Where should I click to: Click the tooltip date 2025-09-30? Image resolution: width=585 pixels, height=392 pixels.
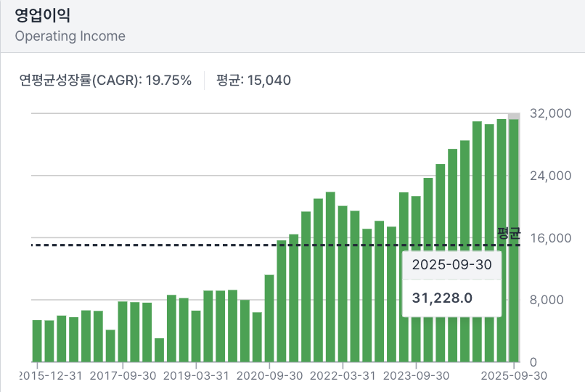tap(451, 265)
